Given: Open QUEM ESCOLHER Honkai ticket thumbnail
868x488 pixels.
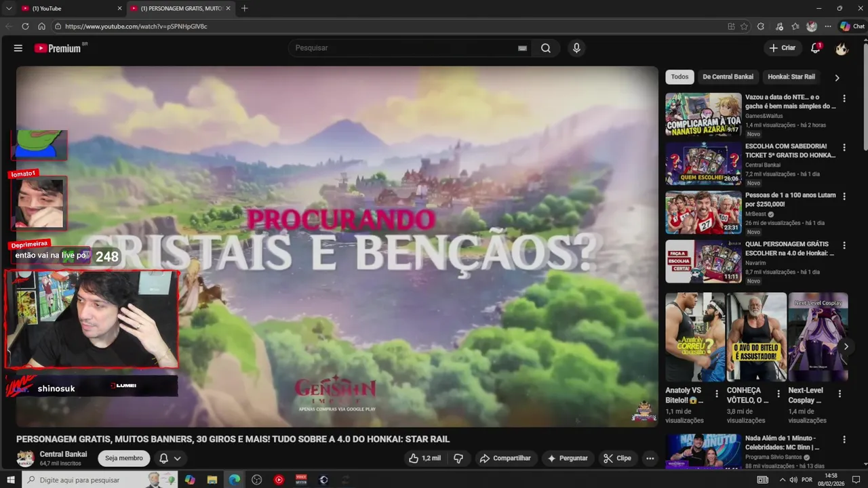Looking at the screenshot, I should tap(703, 163).
